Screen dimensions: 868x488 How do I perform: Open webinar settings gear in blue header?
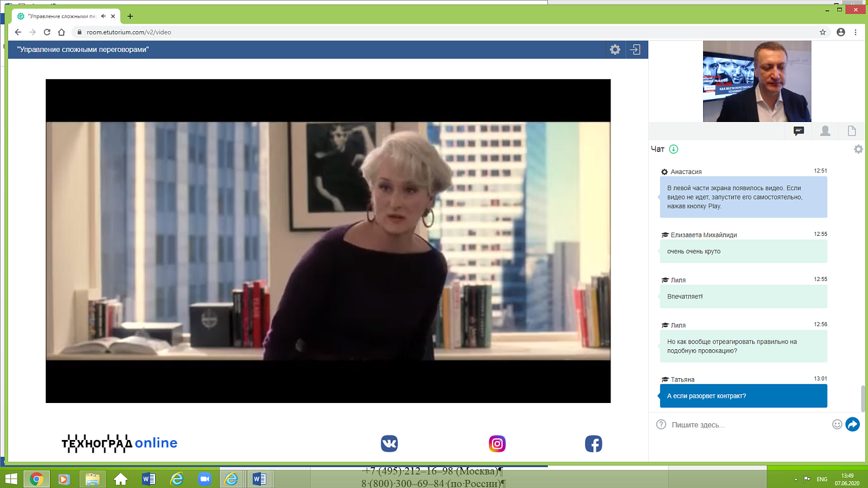(615, 50)
